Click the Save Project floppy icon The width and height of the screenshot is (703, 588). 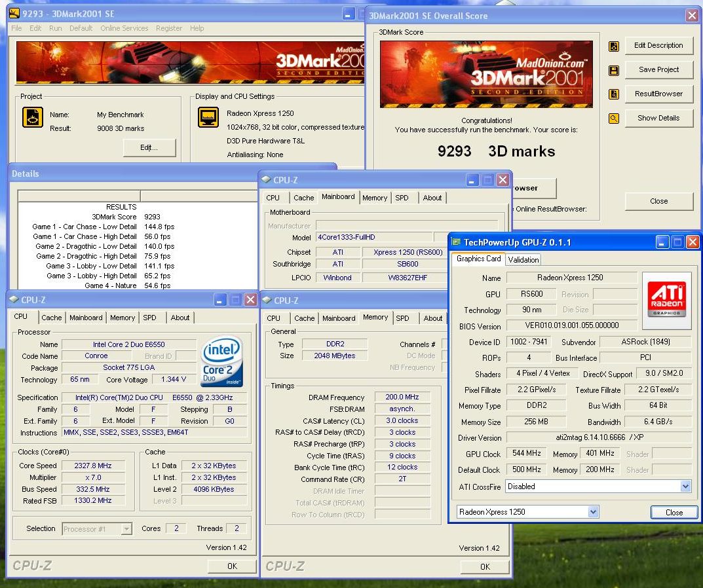point(614,70)
